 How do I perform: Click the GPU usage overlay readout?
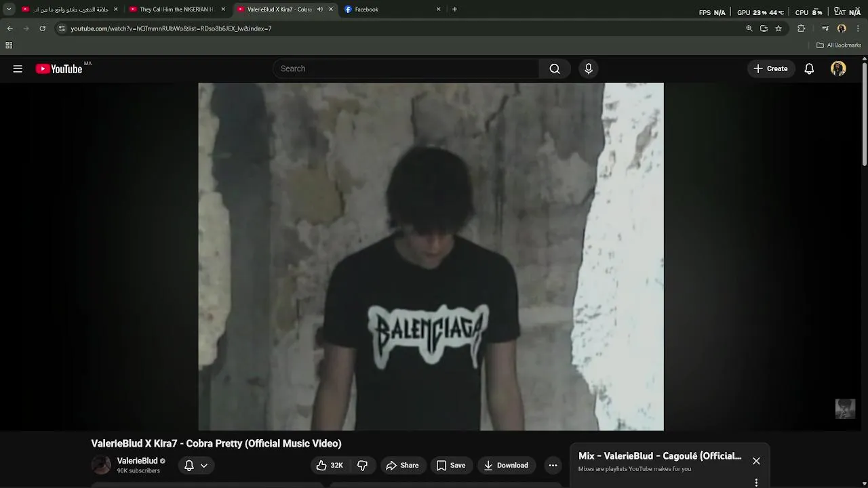[760, 12]
